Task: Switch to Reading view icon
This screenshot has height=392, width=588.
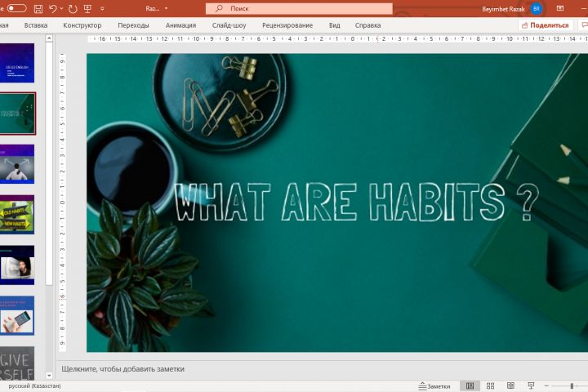Action: click(510, 385)
